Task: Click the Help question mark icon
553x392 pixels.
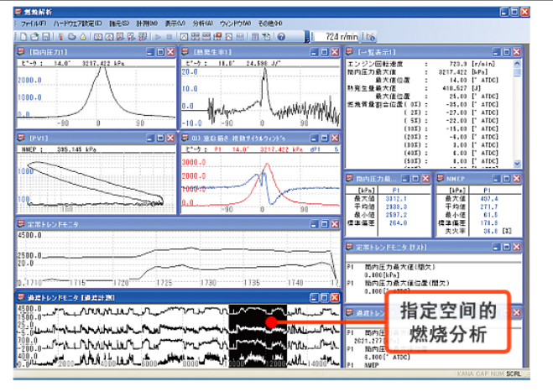Action: click(281, 38)
